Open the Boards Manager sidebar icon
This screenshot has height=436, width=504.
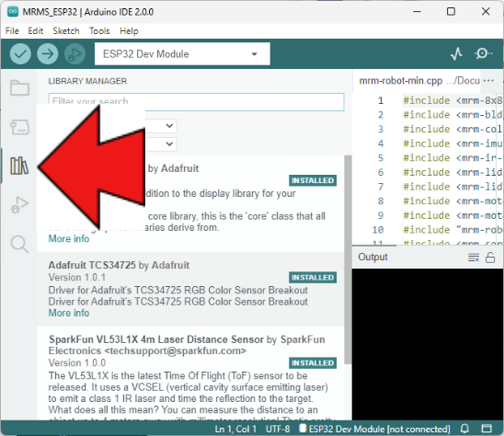(19, 127)
